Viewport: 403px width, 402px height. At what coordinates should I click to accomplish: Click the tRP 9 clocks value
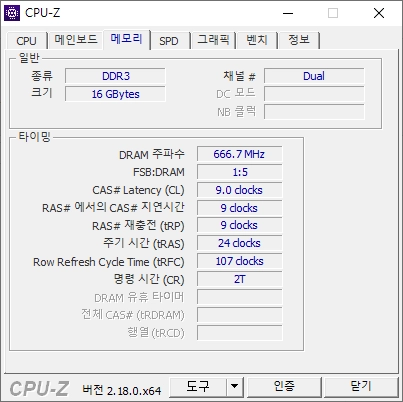point(239,225)
